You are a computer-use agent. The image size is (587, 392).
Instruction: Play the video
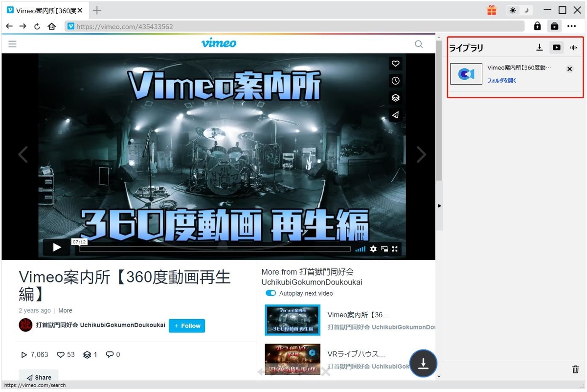57,247
